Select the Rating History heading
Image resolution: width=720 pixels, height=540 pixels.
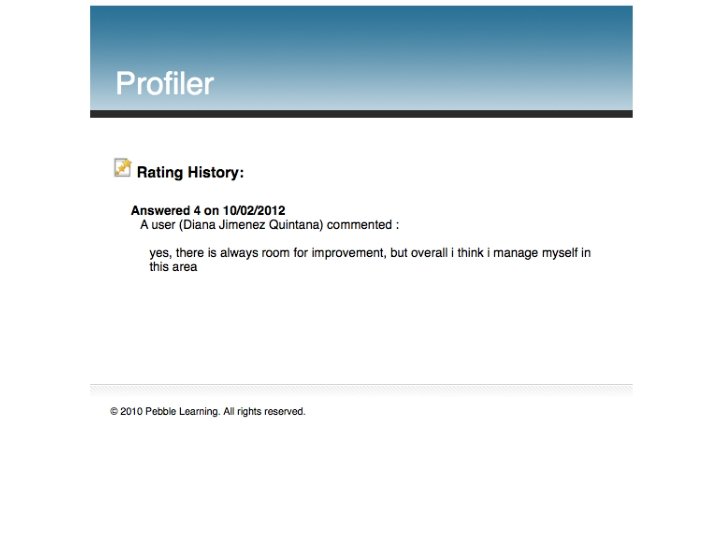[x=190, y=173]
